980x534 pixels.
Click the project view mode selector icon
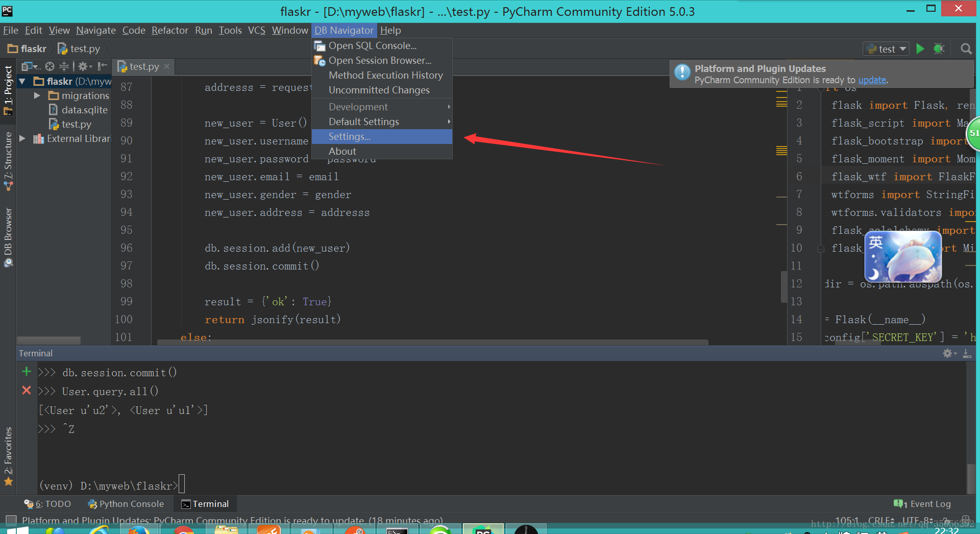30,66
